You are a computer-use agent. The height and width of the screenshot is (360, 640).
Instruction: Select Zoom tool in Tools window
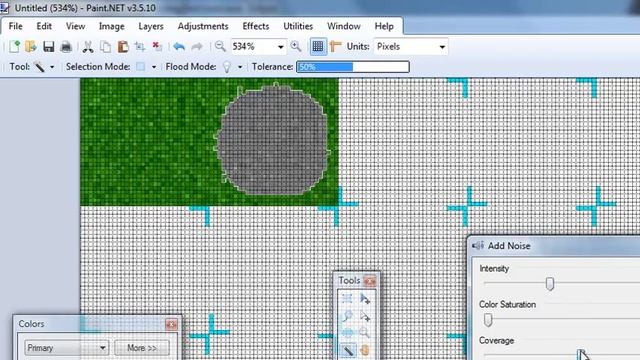(365, 333)
